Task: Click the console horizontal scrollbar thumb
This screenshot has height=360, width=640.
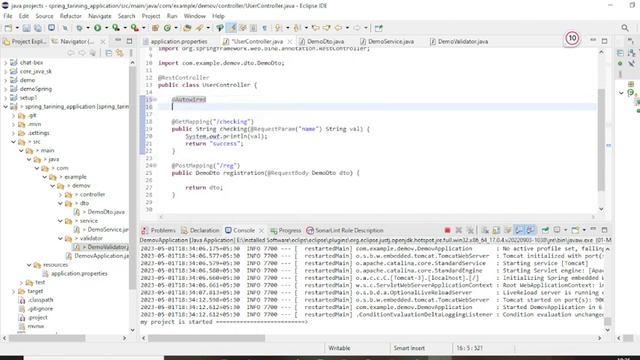Action: [206, 338]
